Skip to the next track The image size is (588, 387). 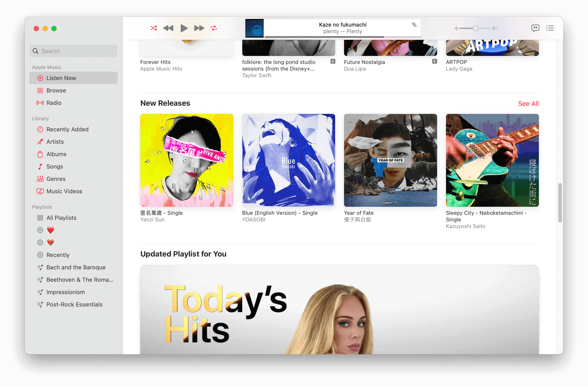[x=199, y=28]
